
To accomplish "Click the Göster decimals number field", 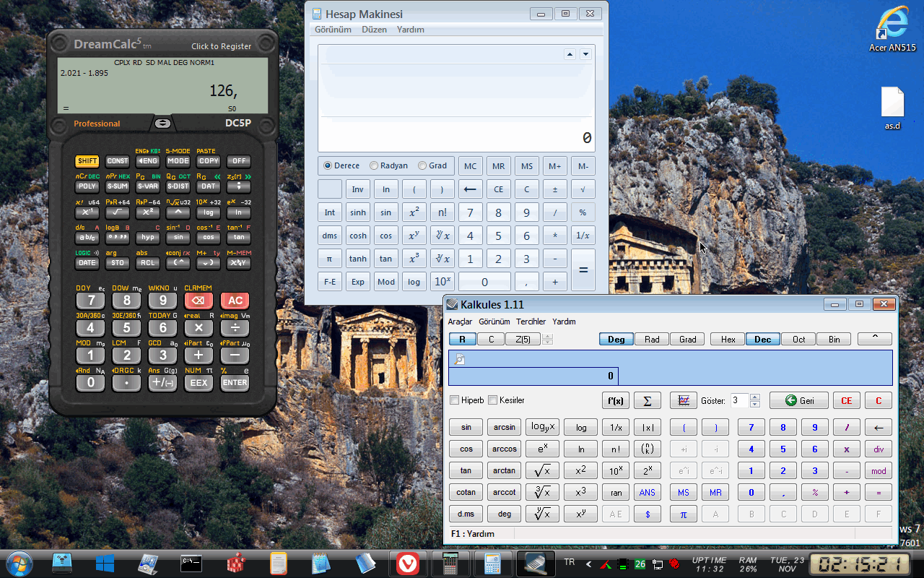I will point(740,400).
